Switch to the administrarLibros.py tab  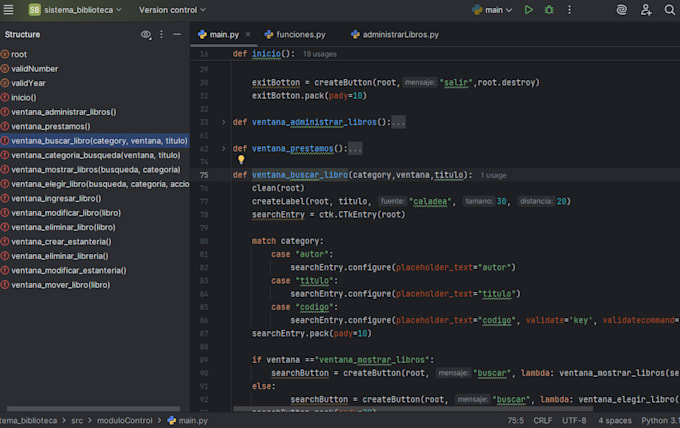coord(395,35)
